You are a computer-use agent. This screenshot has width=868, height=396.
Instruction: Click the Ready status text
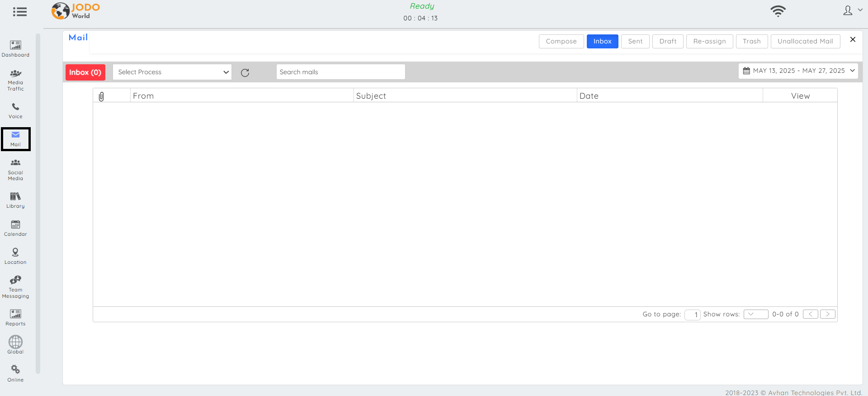422,6
